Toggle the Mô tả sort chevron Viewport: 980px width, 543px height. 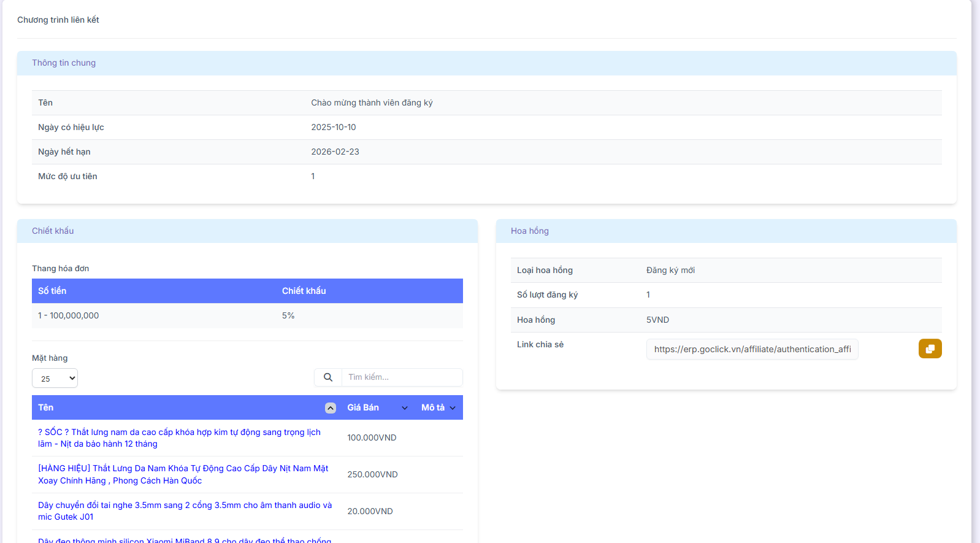(453, 408)
